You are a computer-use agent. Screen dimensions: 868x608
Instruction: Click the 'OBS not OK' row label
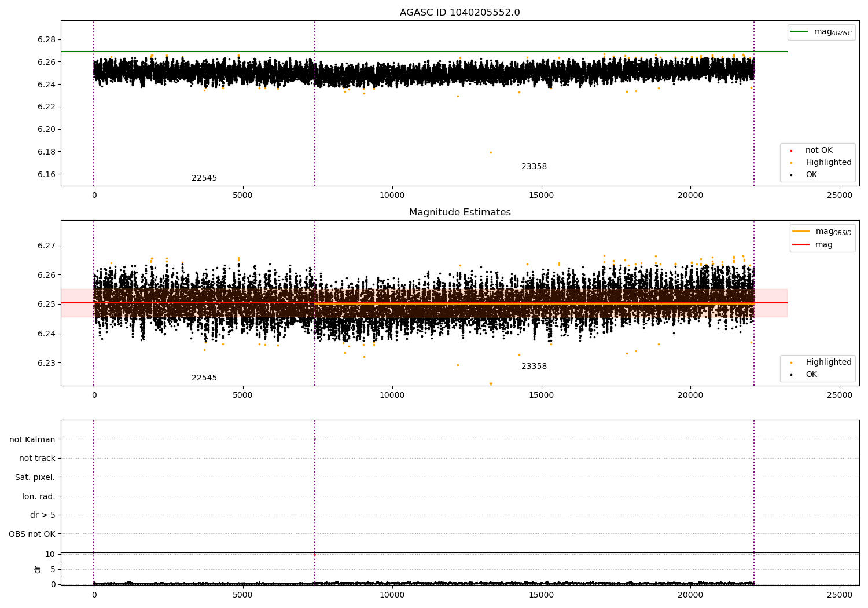click(32, 534)
